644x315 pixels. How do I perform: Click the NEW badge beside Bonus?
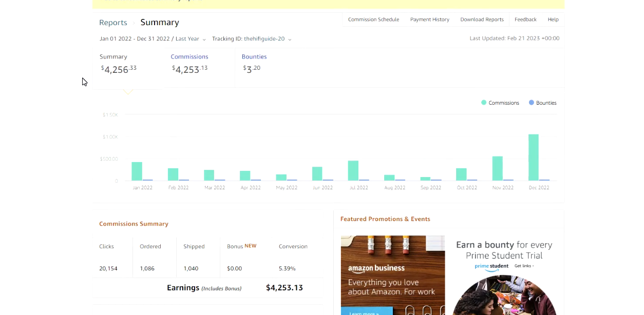click(251, 246)
